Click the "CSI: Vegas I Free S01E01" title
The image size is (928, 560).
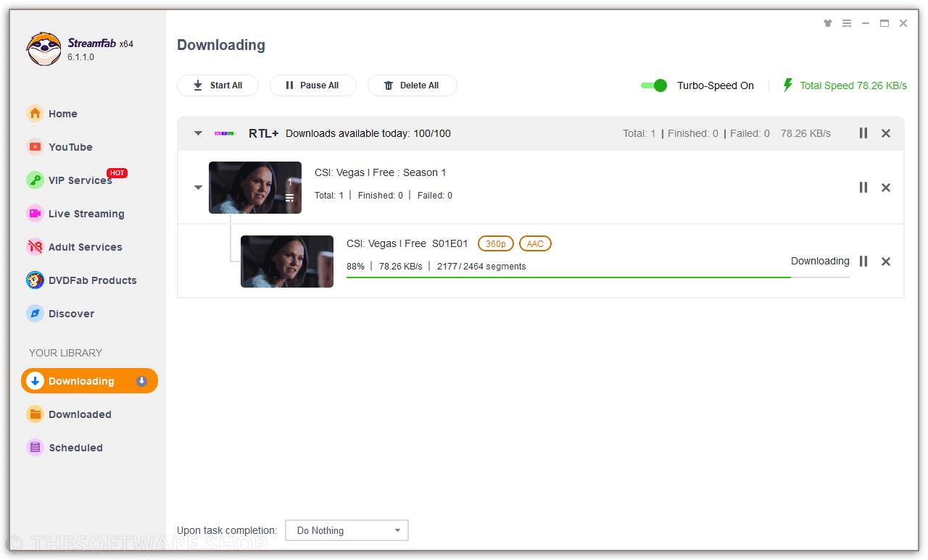[407, 243]
